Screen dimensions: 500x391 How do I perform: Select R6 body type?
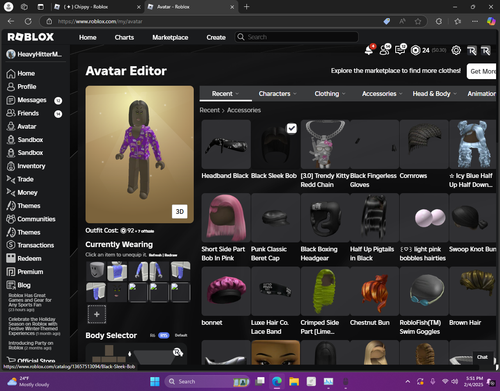click(152, 335)
